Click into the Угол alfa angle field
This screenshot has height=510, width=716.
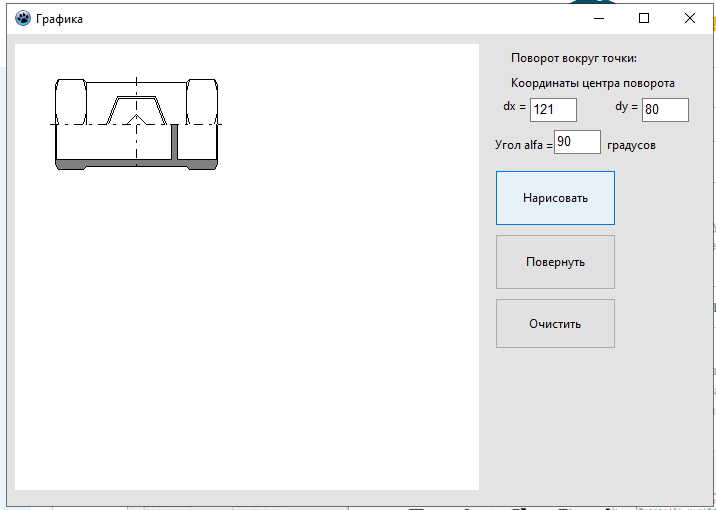pyautogui.click(x=577, y=142)
